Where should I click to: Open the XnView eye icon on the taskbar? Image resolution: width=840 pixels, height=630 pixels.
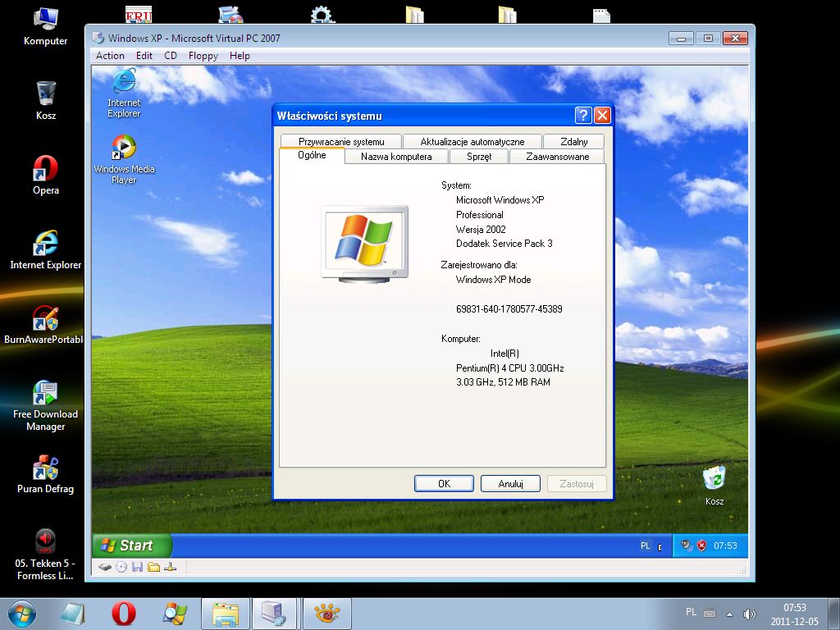(326, 614)
